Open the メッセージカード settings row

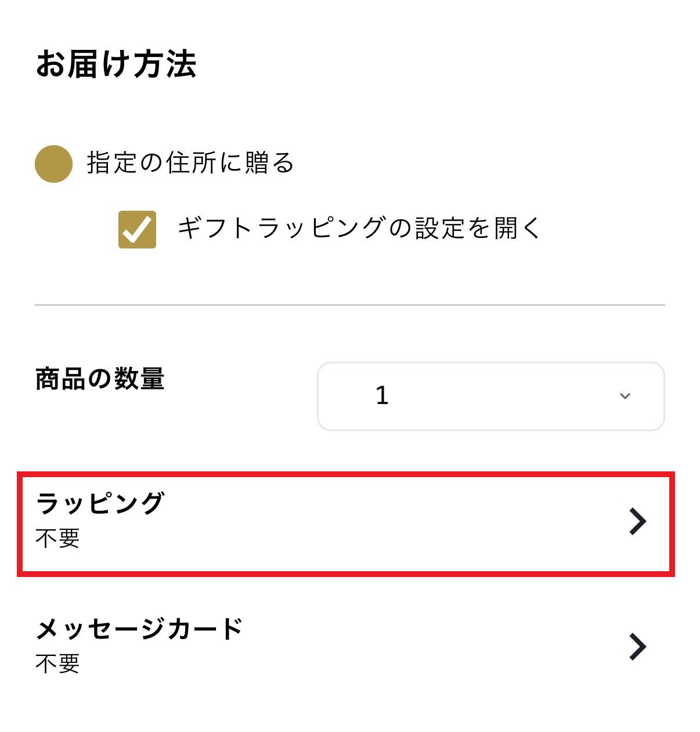[x=346, y=646]
